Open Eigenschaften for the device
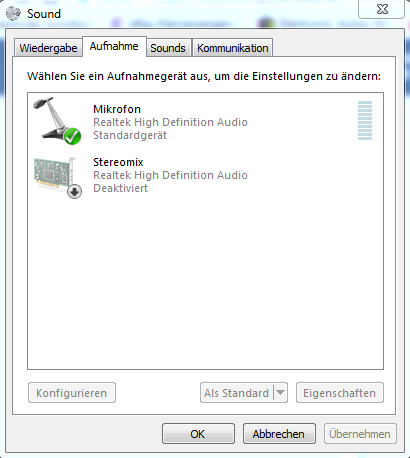Screen dimensions: 410x458 click(x=340, y=393)
